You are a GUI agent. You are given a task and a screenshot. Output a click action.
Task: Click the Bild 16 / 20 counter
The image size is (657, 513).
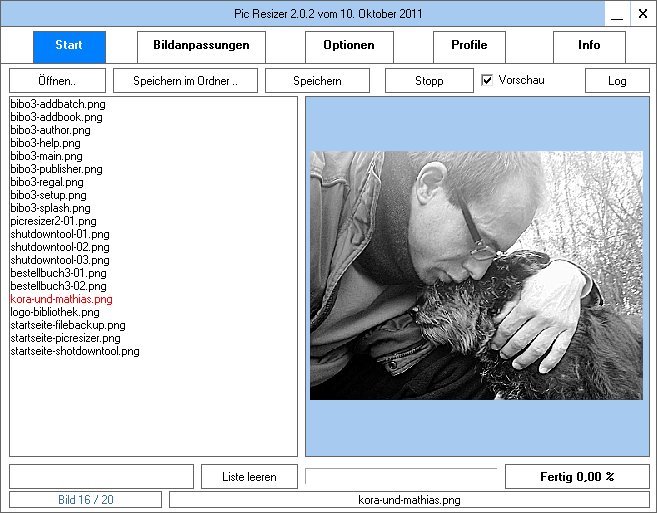tap(85, 500)
